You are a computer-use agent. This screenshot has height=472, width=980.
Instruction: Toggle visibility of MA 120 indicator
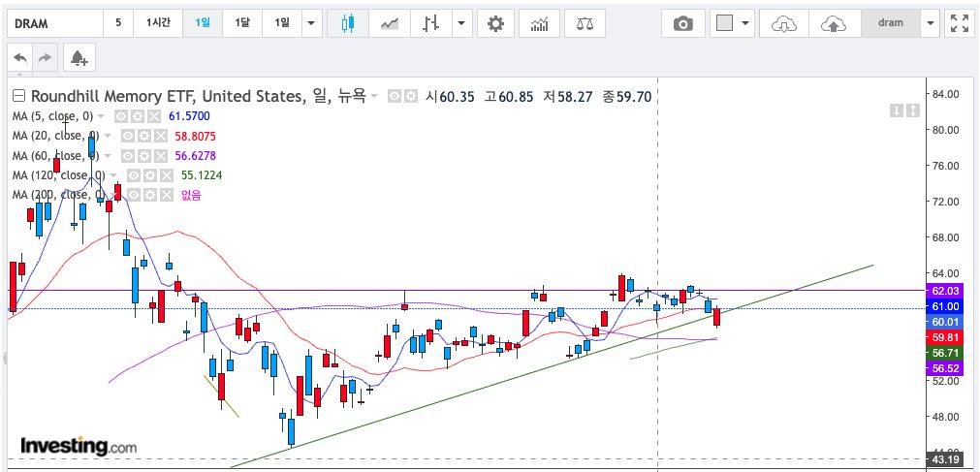coord(133,175)
